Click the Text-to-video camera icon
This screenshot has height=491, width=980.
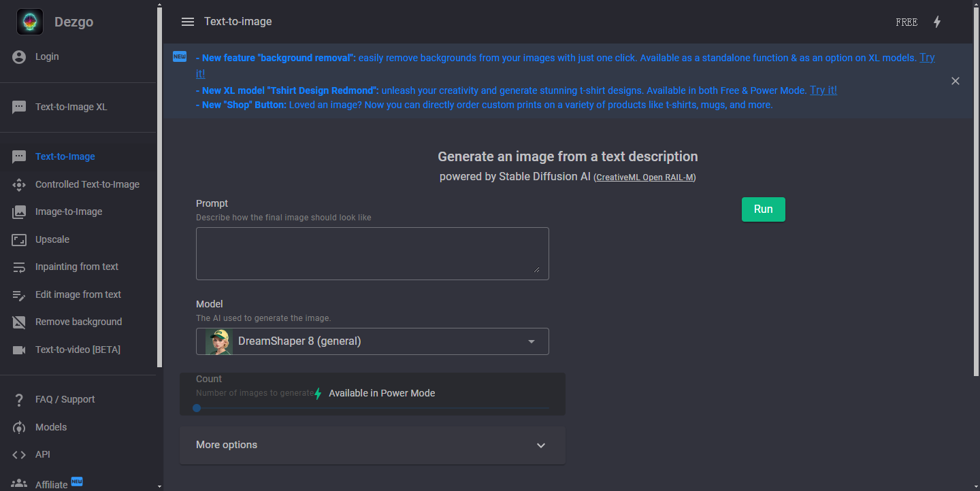(x=19, y=350)
